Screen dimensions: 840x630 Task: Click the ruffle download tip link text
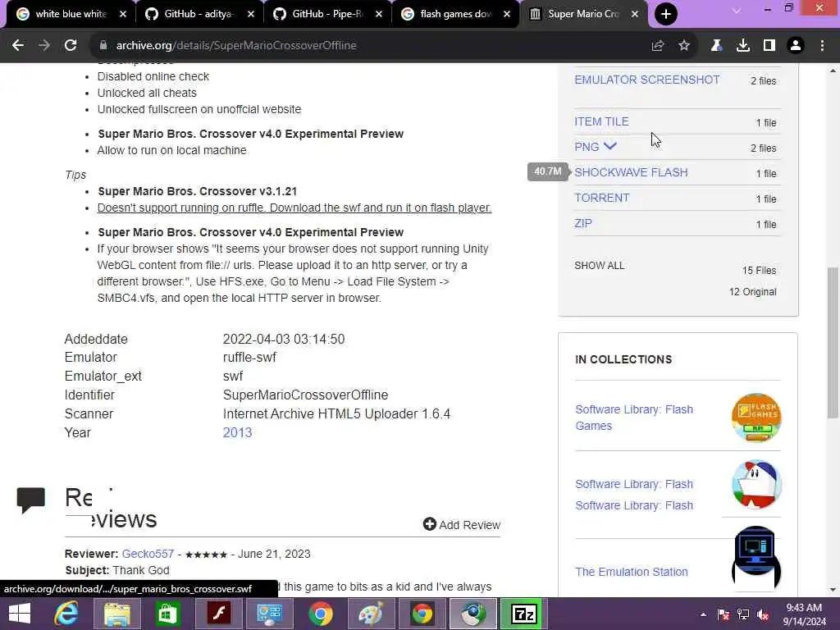point(294,208)
